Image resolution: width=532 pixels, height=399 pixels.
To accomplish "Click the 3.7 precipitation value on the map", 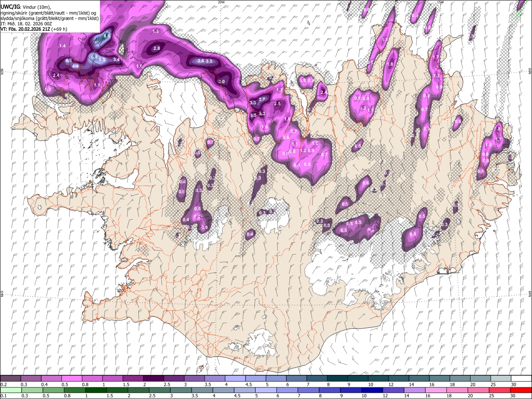I will [x=261, y=100].
